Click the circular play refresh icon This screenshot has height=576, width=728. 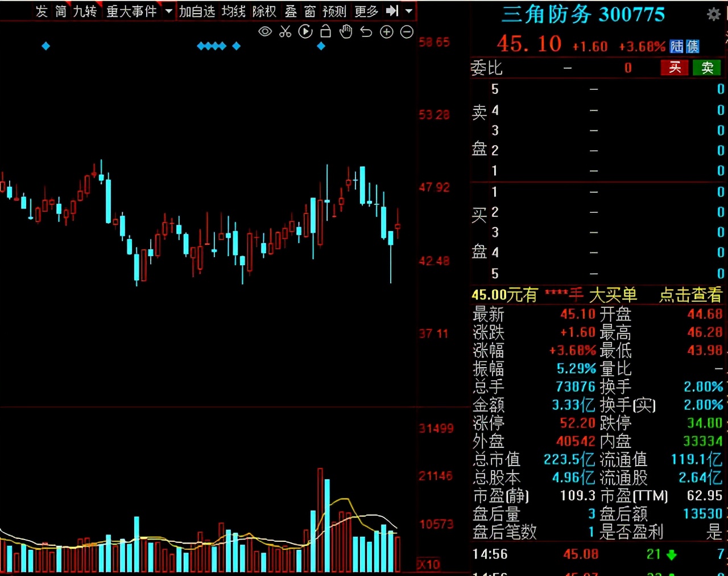(x=305, y=32)
